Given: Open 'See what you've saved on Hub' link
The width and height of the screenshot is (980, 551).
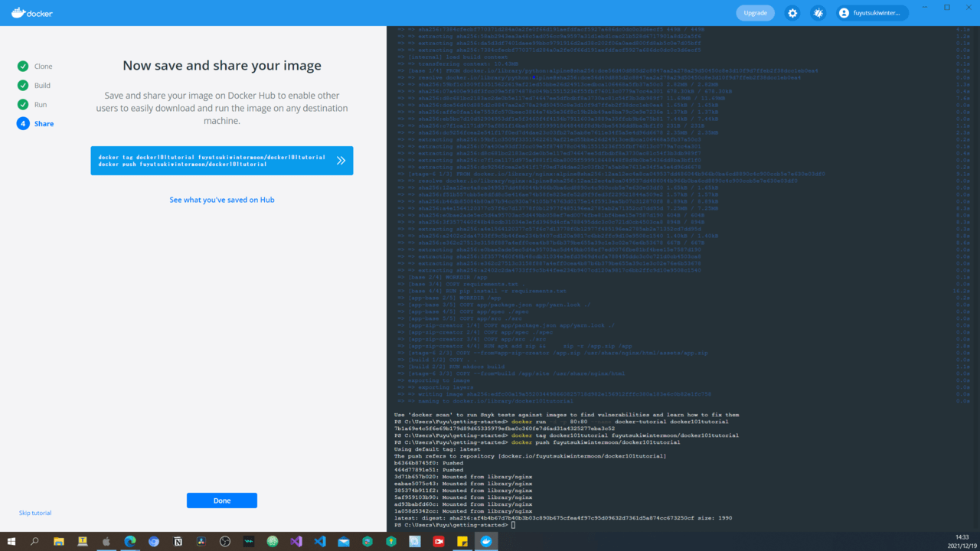Looking at the screenshot, I should 222,200.
